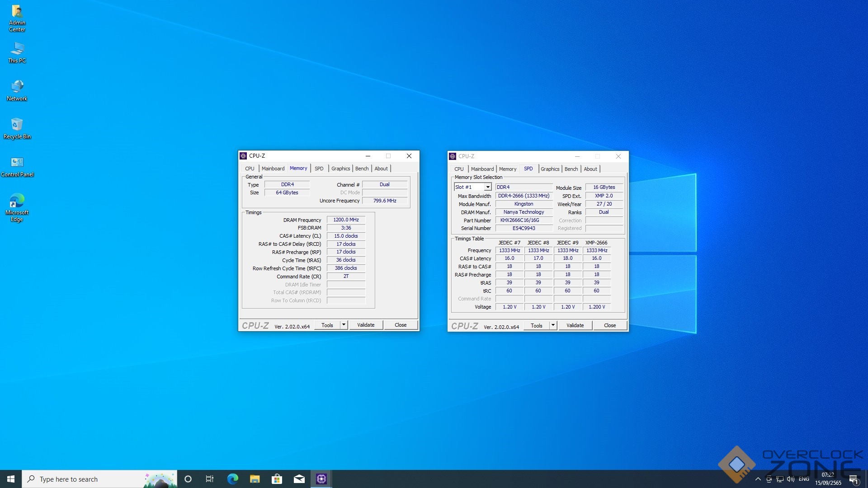Open the notification center icon
The height and width of the screenshot is (488, 868).
coord(854,479)
